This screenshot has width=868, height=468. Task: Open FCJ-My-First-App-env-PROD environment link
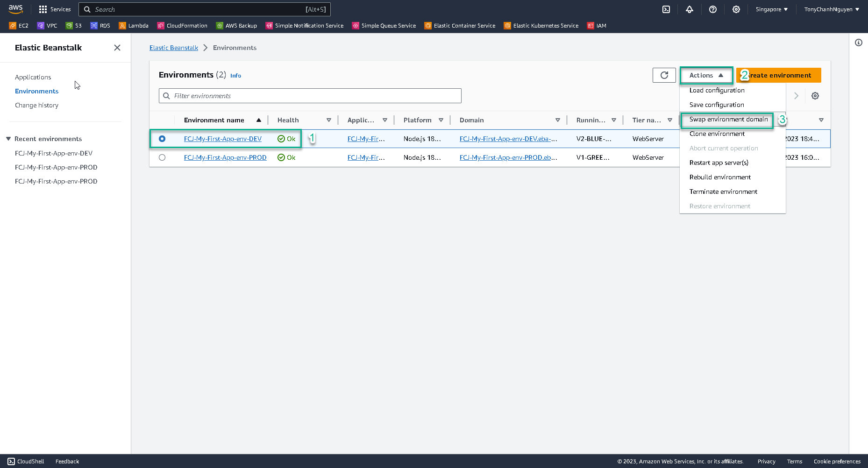[x=225, y=157]
